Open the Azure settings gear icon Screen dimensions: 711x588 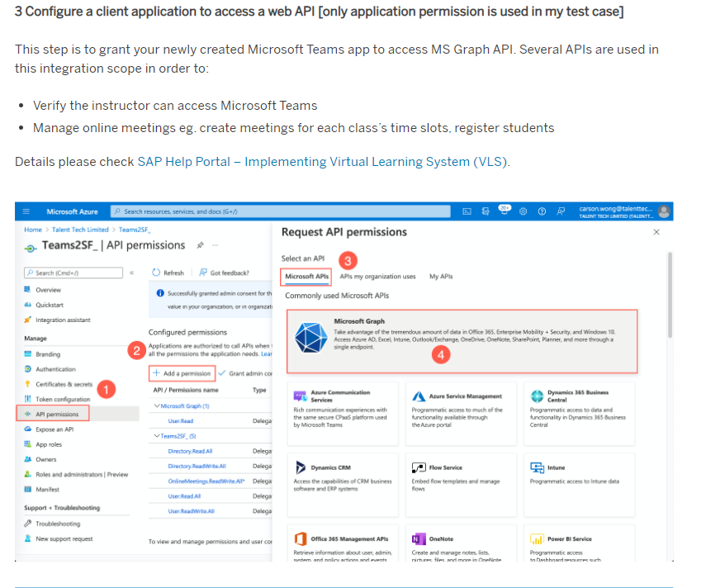[x=523, y=211]
